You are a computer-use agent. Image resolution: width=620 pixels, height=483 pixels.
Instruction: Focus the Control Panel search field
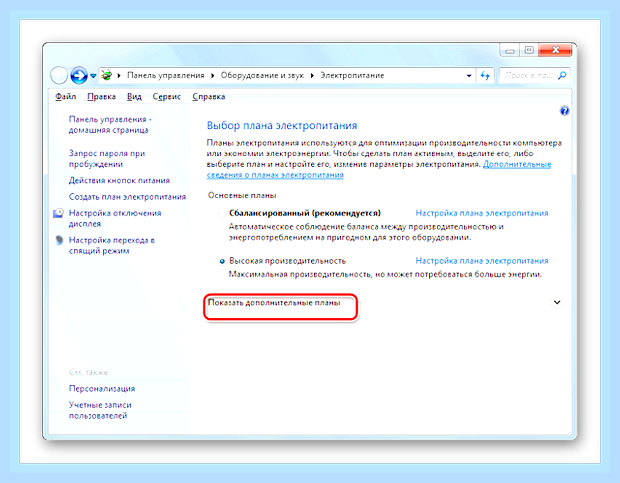click(x=528, y=75)
